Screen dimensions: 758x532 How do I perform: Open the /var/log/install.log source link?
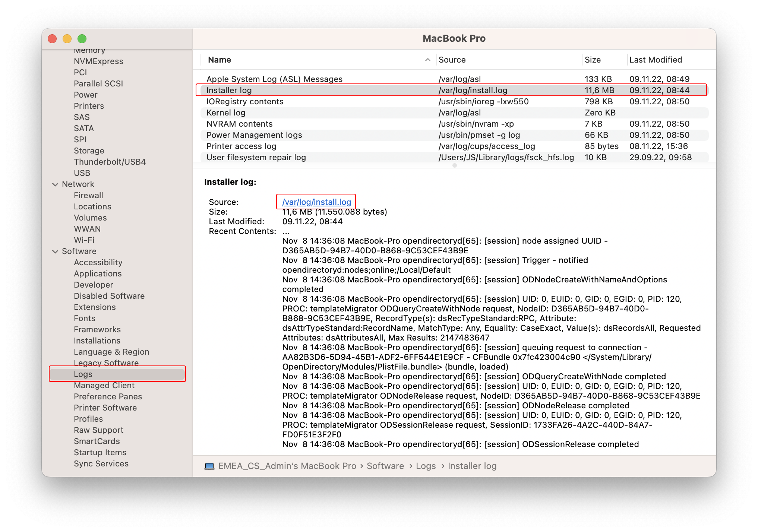[x=316, y=202]
